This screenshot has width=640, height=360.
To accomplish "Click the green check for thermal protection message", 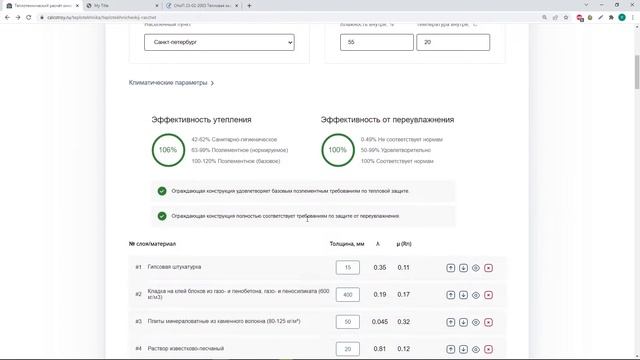I will coord(162,191).
